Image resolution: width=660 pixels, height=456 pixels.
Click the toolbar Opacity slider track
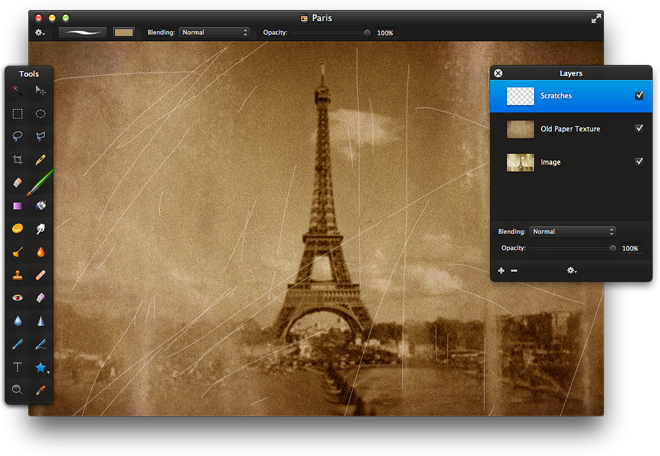click(x=330, y=33)
